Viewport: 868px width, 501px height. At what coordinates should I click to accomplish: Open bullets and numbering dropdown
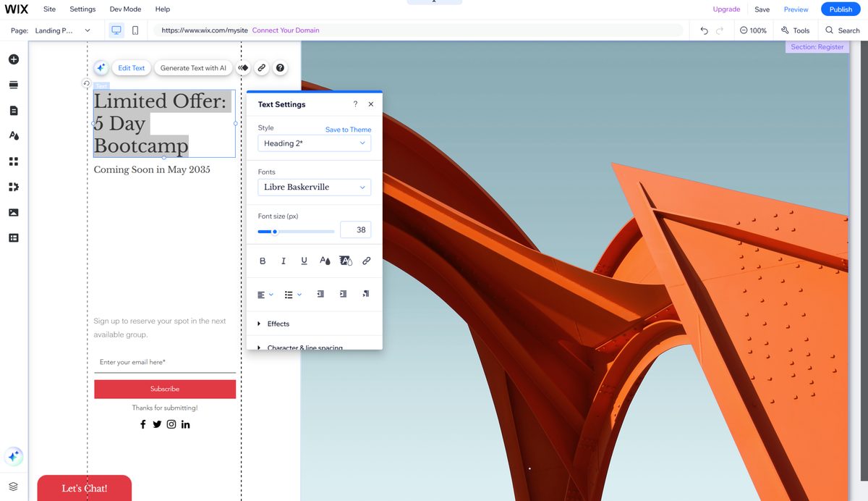[293, 295]
